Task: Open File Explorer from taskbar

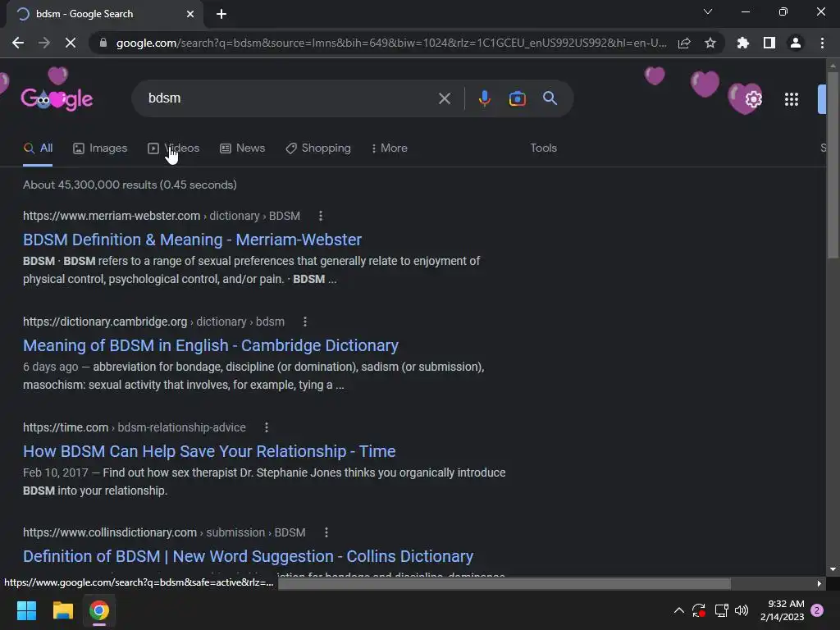Action: click(62, 610)
